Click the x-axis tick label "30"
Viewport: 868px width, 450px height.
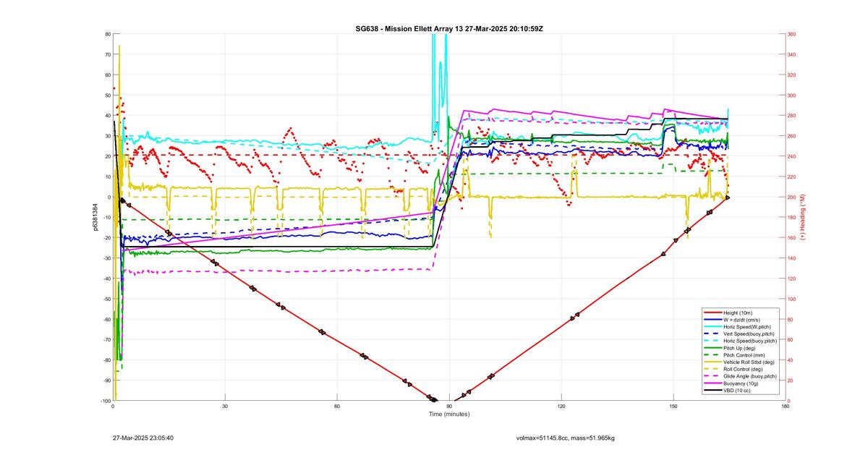coord(225,406)
